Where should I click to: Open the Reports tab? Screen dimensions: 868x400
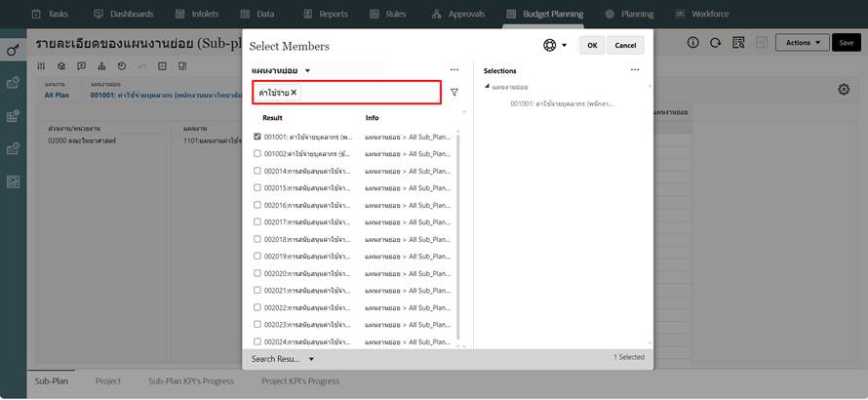326,14
